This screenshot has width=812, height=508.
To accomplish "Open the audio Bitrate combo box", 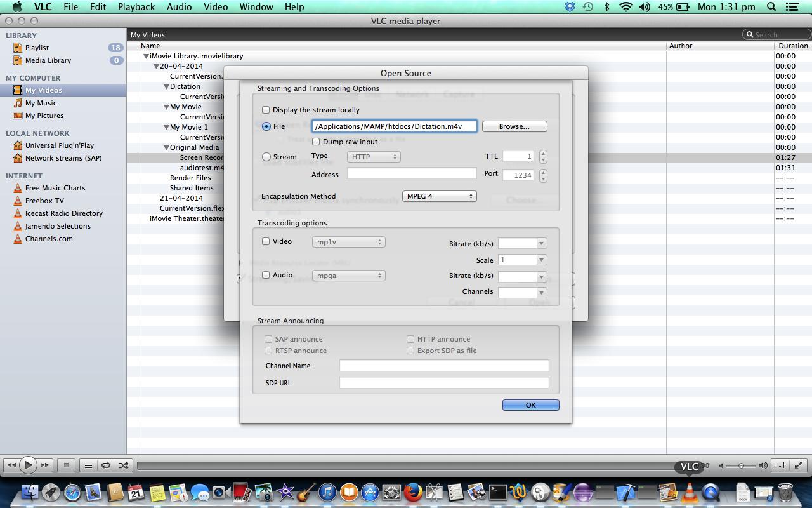I will point(522,276).
